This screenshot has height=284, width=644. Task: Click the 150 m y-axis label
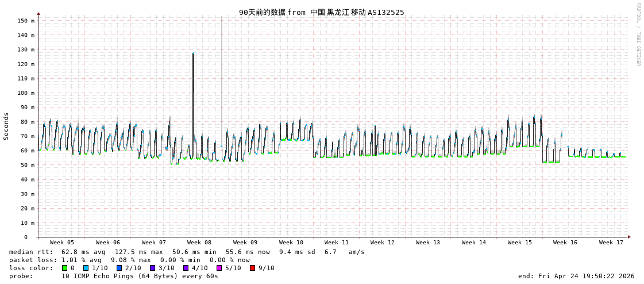click(26, 21)
